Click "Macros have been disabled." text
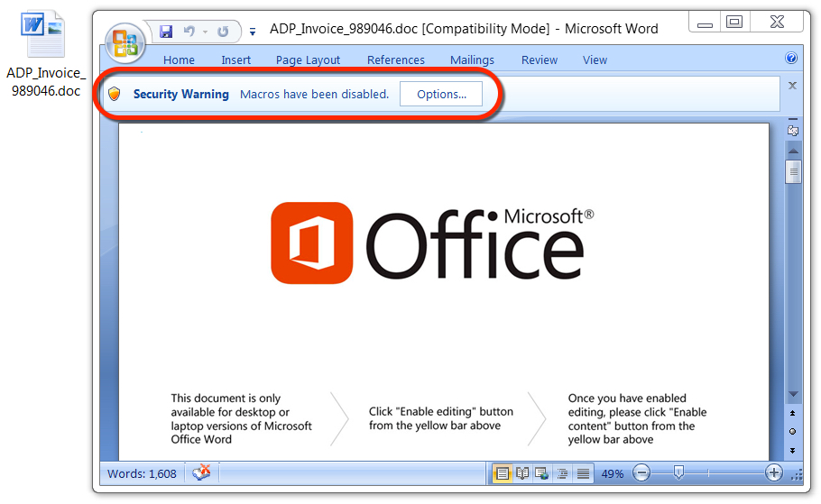 pyautogui.click(x=314, y=94)
